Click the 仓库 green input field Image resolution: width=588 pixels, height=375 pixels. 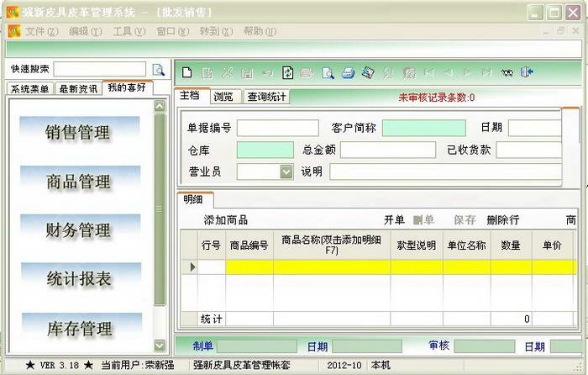pyautogui.click(x=265, y=151)
